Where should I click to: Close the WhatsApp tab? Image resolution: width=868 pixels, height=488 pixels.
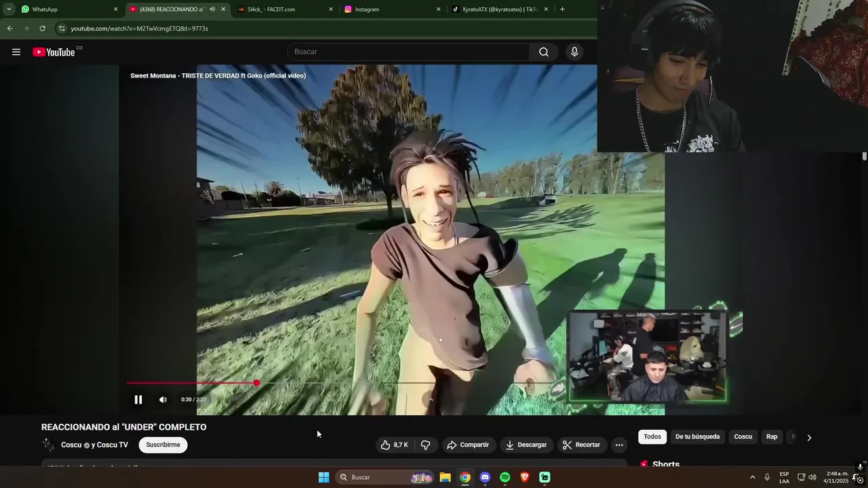click(115, 9)
